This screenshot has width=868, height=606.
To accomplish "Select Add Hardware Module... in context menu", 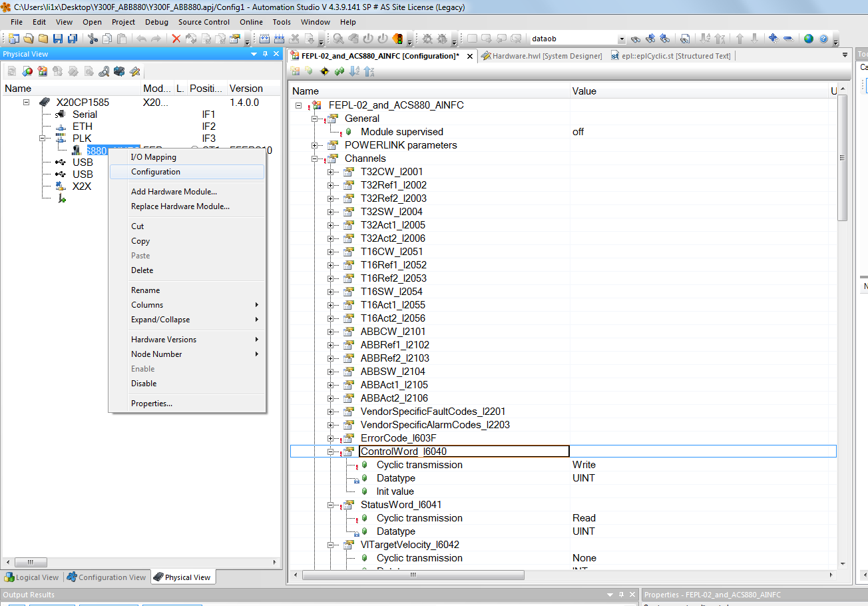I will click(186, 192).
